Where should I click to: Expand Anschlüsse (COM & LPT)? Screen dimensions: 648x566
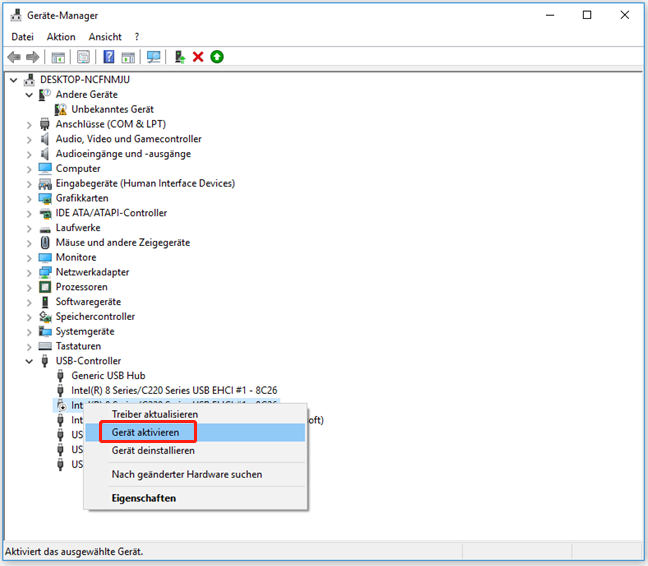coord(29,125)
